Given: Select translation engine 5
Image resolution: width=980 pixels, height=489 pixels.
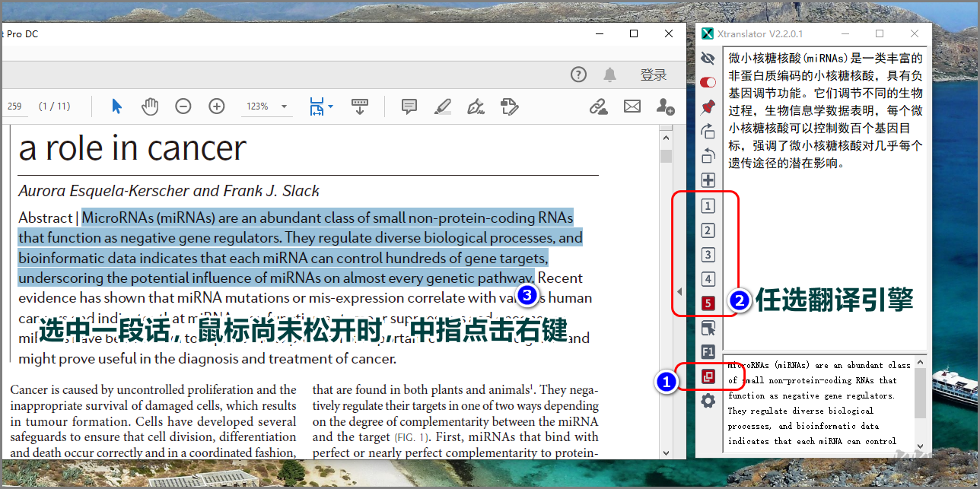Looking at the screenshot, I should (x=708, y=303).
